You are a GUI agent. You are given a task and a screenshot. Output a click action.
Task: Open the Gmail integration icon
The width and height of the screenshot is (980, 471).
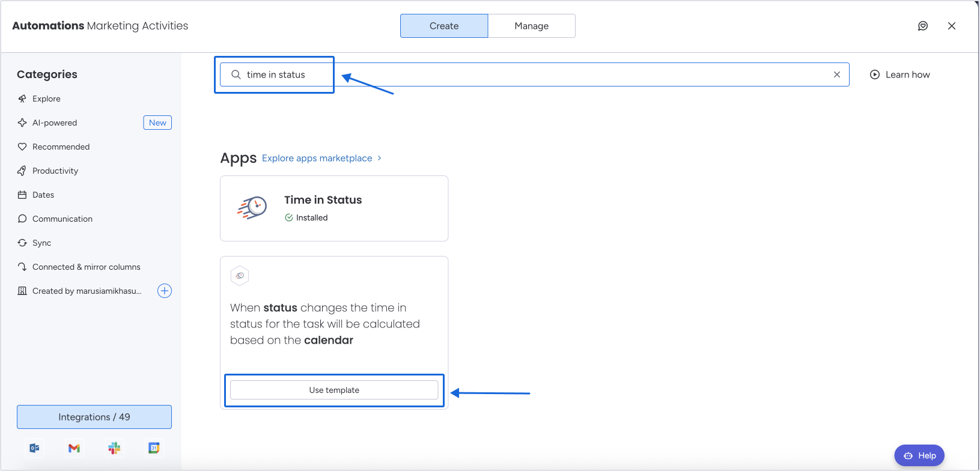click(x=75, y=448)
